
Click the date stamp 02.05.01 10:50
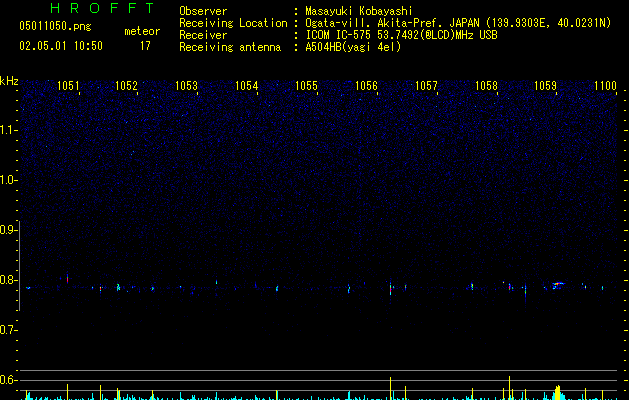61,46
